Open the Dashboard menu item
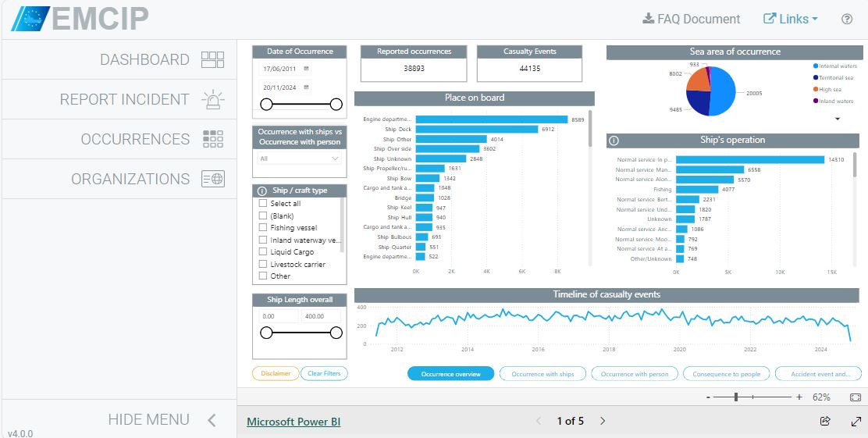 [x=119, y=60]
